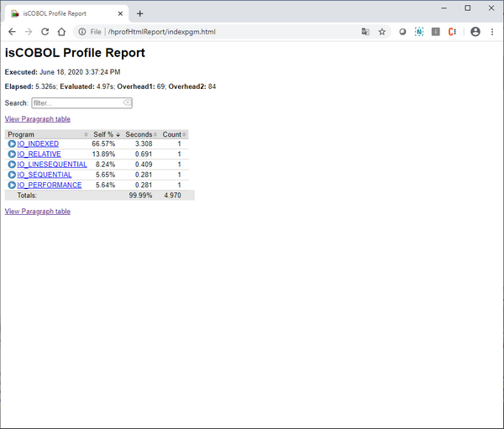The height and width of the screenshot is (429, 504).
Task: Expand the IO_LINESEQUENTIAL row arrow icon
Action: [12, 165]
